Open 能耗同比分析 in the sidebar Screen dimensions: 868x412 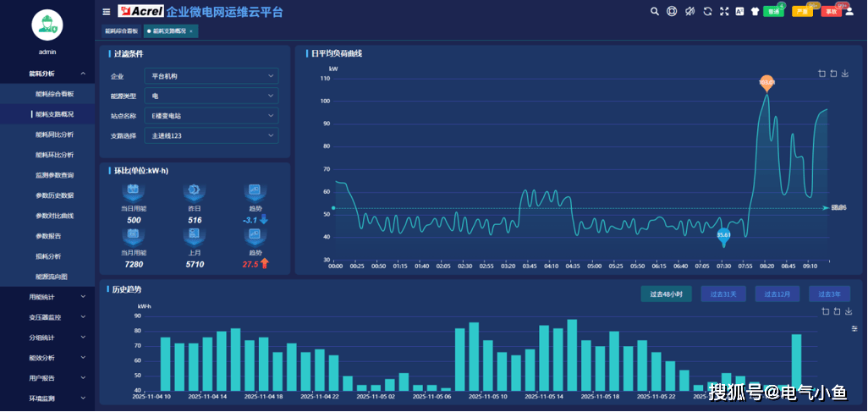47,135
